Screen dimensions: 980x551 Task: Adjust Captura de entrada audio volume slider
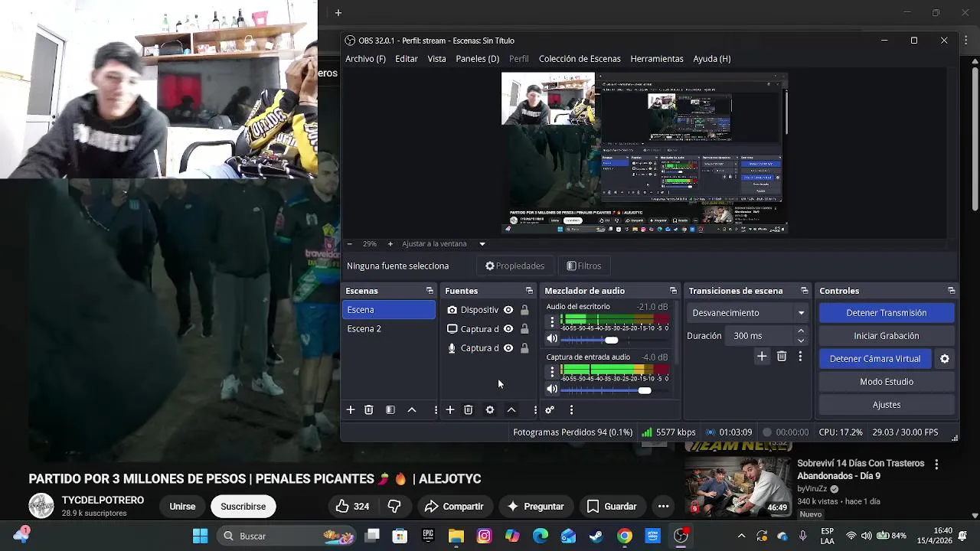(x=645, y=390)
